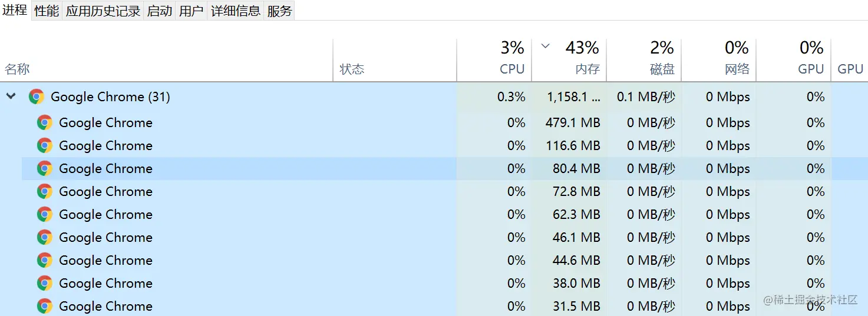The height and width of the screenshot is (316, 868).
Task: Click the 0.1 MB/秒 disk value
Action: (x=646, y=97)
